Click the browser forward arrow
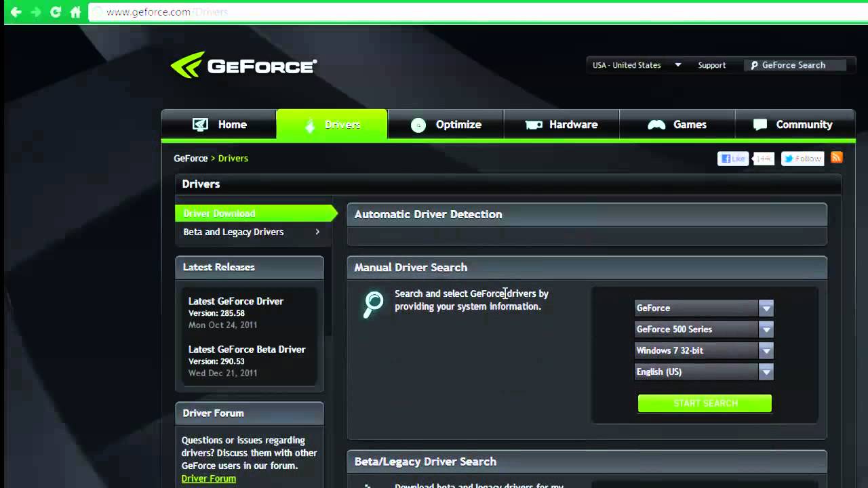 pyautogui.click(x=36, y=12)
